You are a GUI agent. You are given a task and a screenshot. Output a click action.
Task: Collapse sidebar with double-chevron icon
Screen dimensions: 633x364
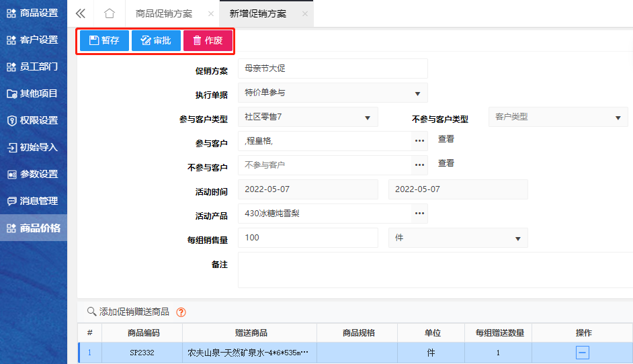81,13
